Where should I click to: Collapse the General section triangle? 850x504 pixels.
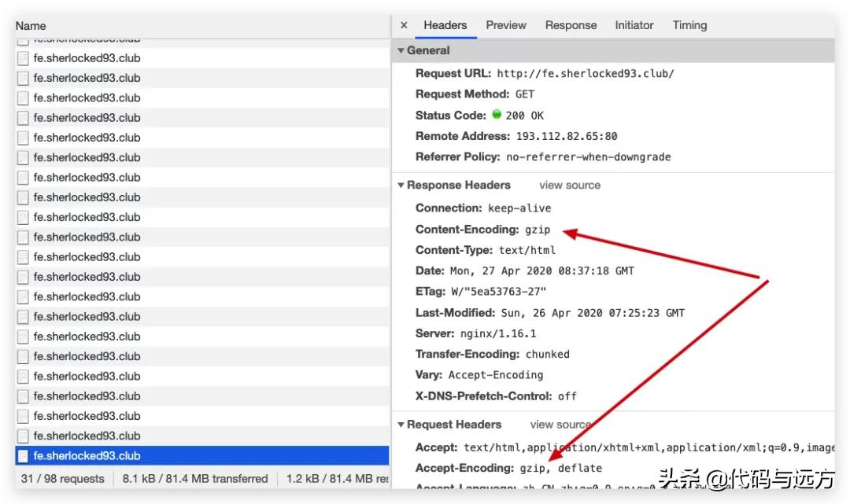pos(401,50)
